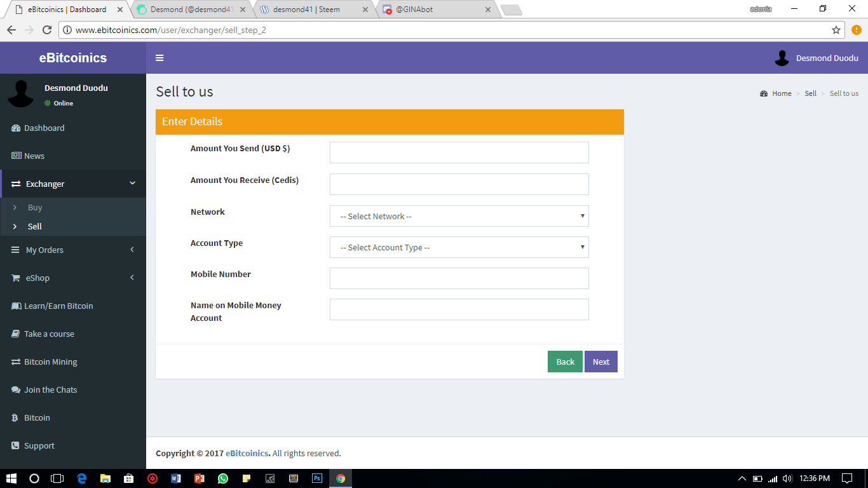
Task: Launch Photoshop from the taskbar
Action: [x=316, y=478]
